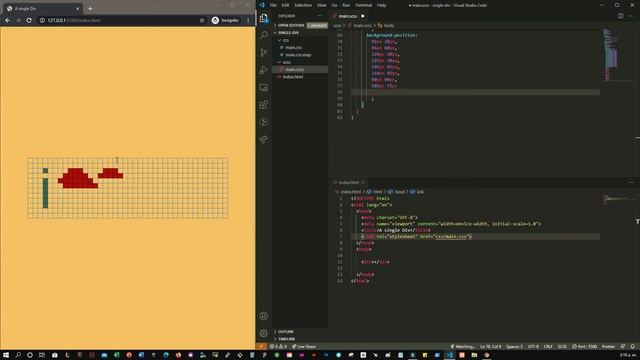Open the View menu in VS Code
The image size is (640, 360).
pos(322,5)
